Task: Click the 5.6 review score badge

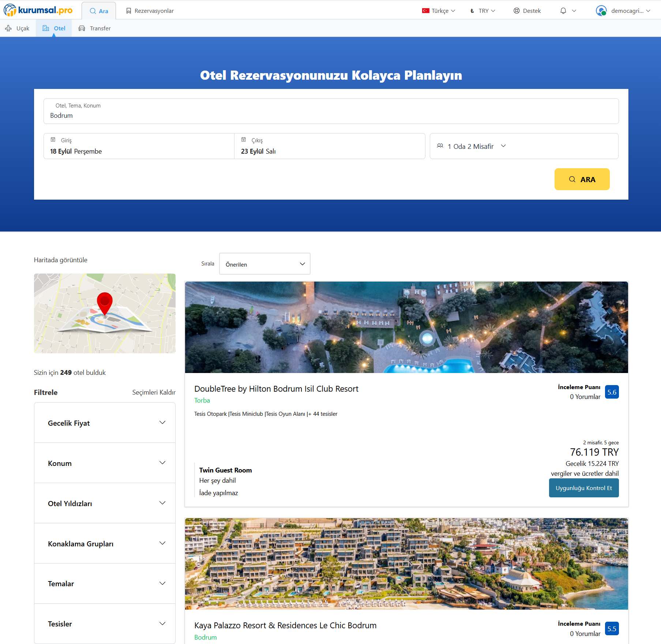Action: [612, 392]
